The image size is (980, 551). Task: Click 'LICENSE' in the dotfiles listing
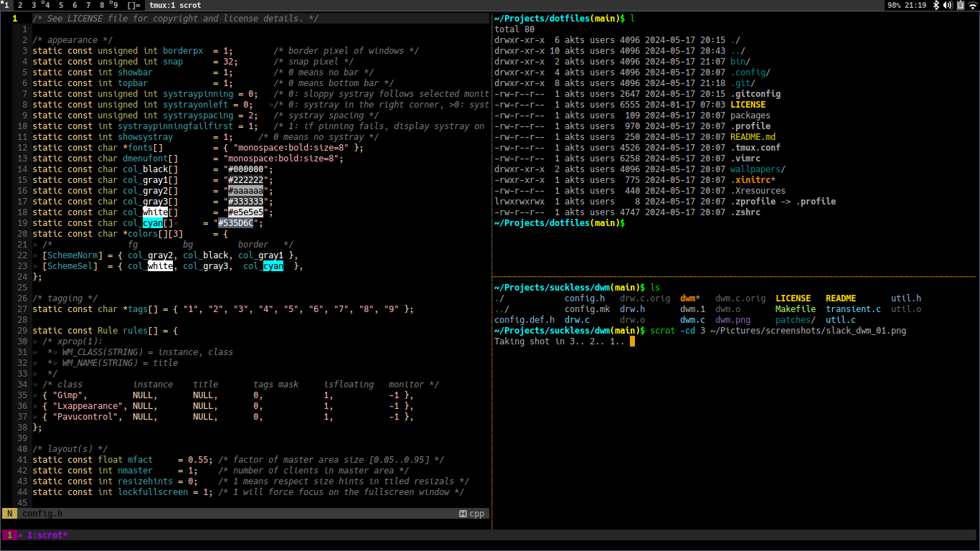pyautogui.click(x=748, y=105)
